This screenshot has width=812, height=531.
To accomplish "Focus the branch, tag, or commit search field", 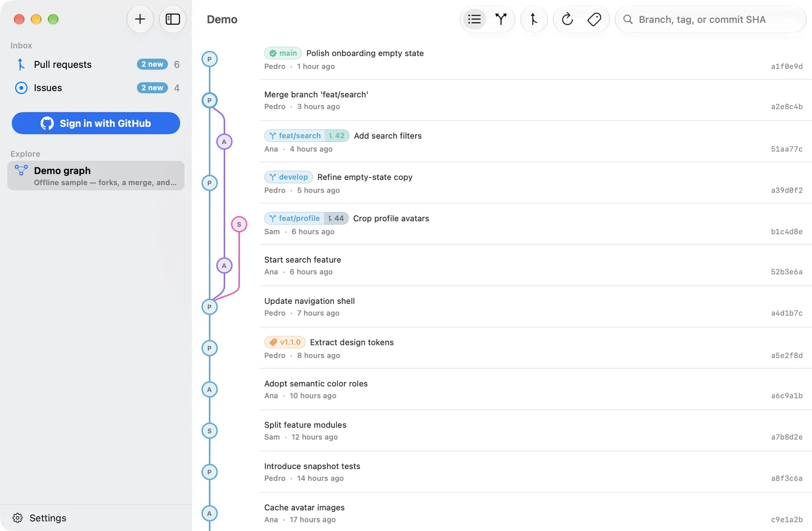I will click(710, 19).
